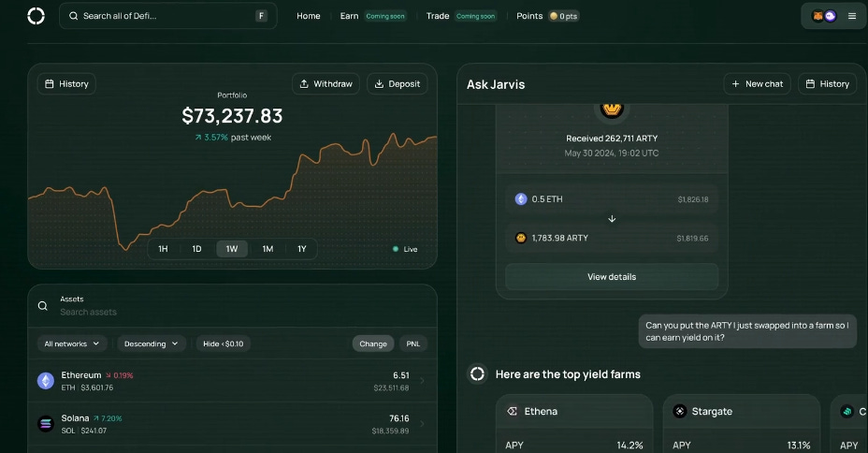Open the Home menu item

tap(309, 16)
